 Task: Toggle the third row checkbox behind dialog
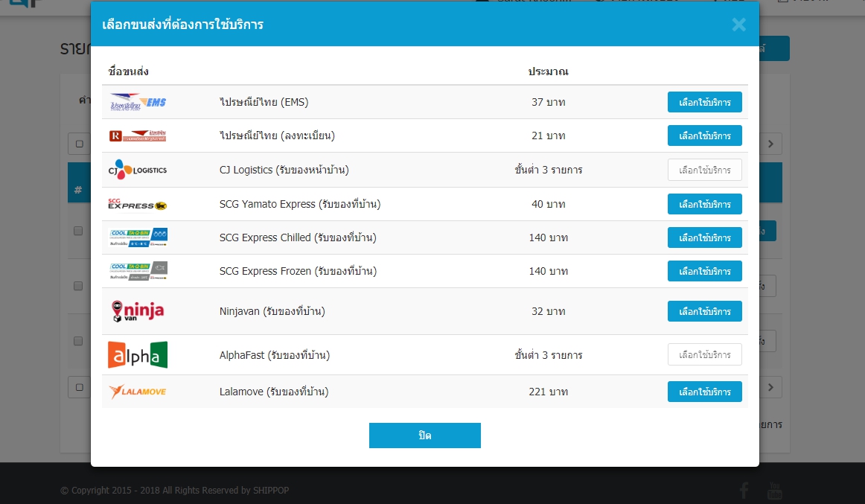[78, 341]
